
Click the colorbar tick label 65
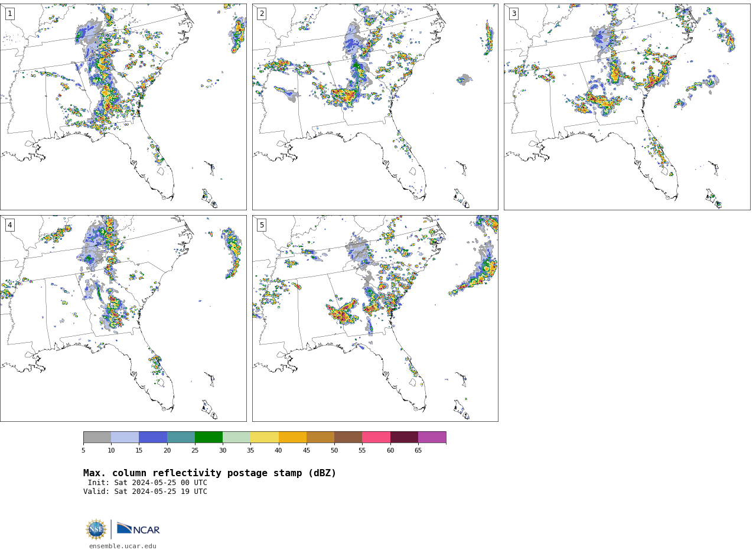[418, 451]
